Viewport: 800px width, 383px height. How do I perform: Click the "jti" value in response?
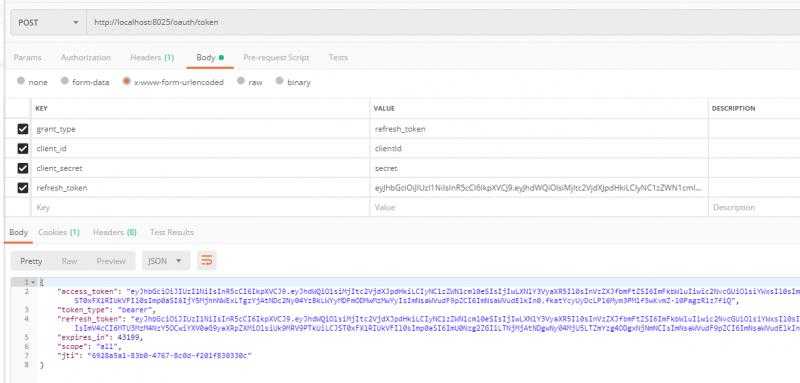(x=169, y=355)
